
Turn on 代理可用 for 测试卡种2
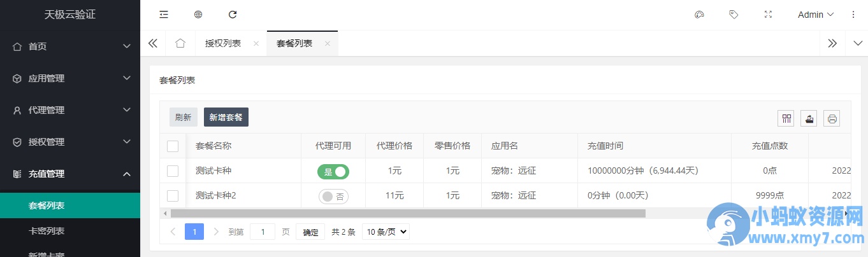(333, 197)
